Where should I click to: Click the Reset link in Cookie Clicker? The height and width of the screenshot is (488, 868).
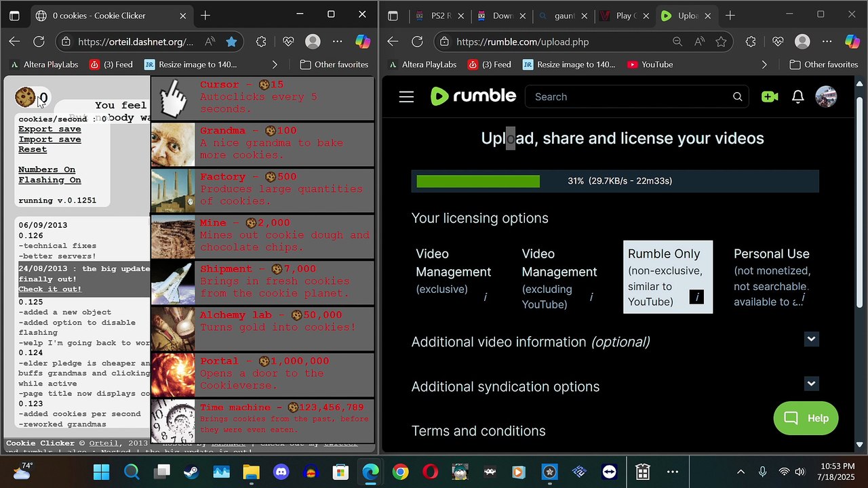(33, 149)
